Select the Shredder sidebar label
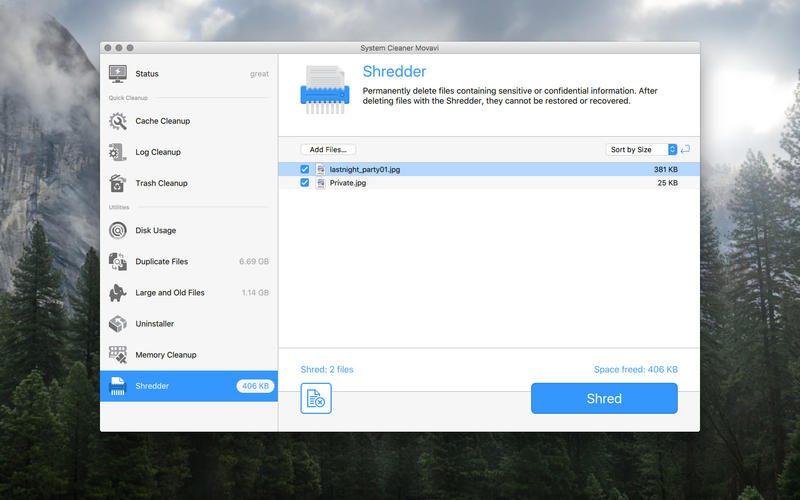The height and width of the screenshot is (500, 800). [152, 386]
